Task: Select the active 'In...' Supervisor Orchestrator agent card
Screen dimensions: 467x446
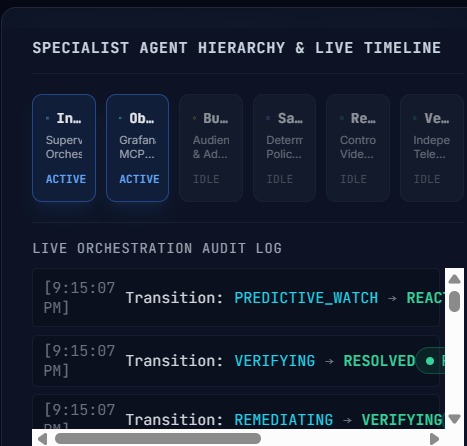Action: [64, 148]
